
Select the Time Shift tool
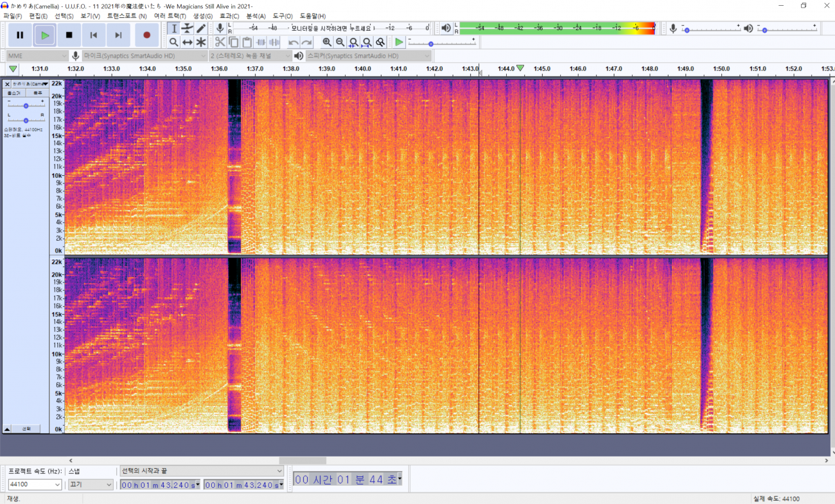(x=187, y=42)
